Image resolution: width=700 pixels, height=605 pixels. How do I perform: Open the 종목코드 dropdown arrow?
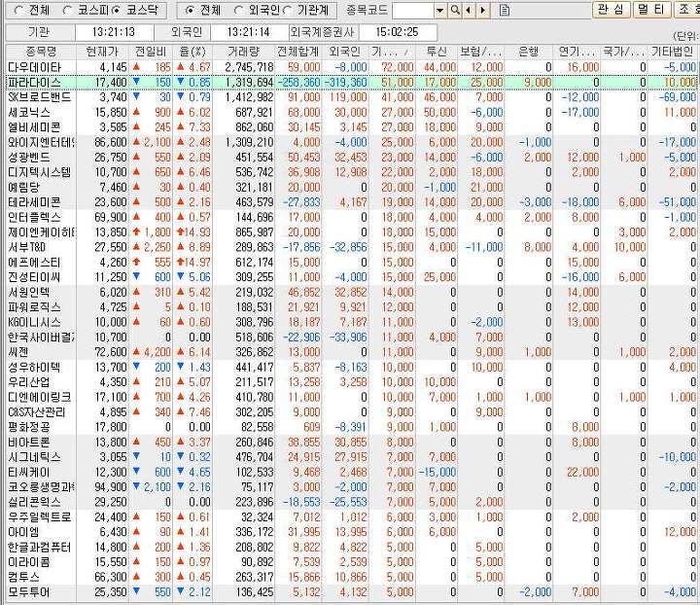(x=440, y=10)
